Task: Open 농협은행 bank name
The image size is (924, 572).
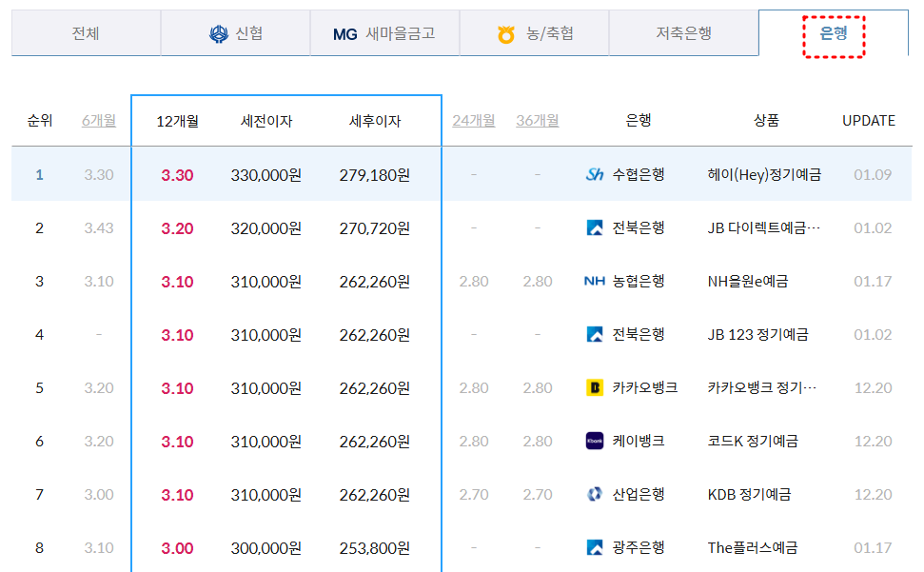Action: pyautogui.click(x=639, y=281)
